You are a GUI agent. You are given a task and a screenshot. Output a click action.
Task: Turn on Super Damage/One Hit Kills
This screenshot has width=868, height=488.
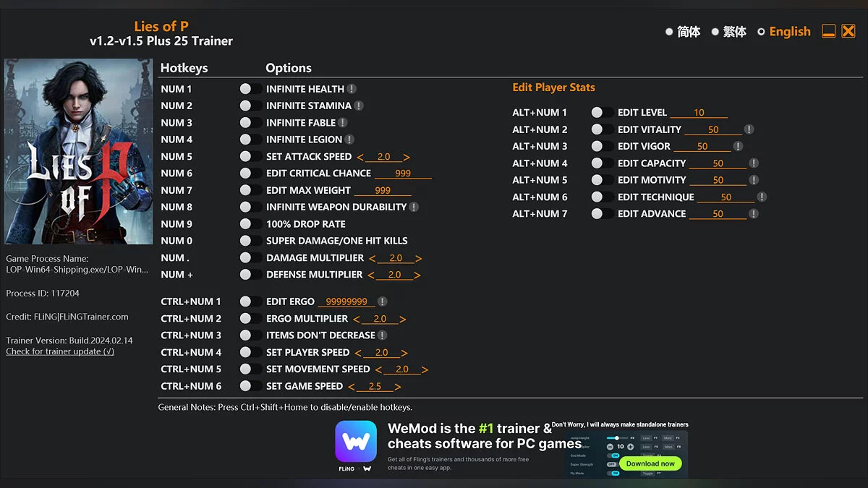250,241
